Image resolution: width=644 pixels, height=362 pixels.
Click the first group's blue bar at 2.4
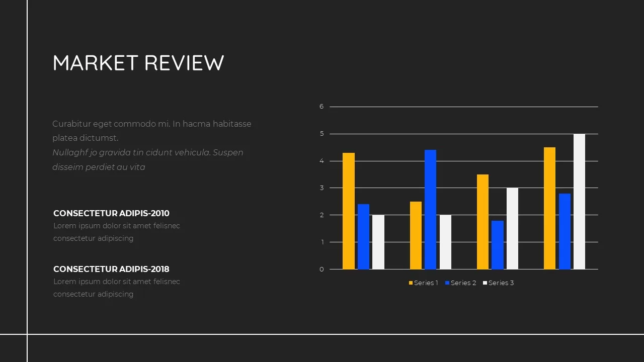363,237
